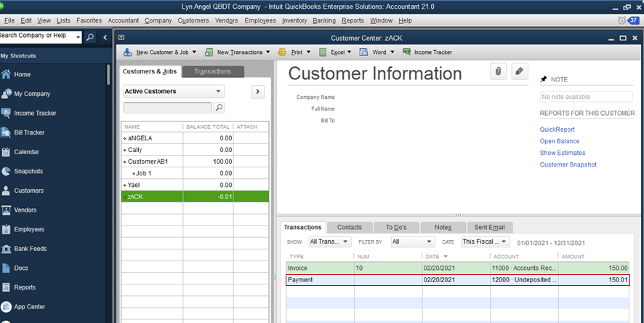The width and height of the screenshot is (644, 323).
Task: Click the customer list search magnifier
Action: [x=220, y=108]
